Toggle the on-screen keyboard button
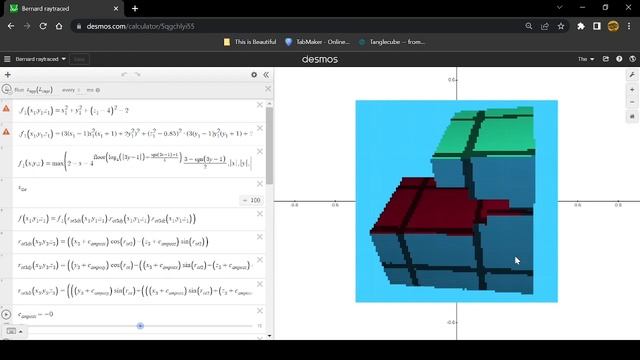 click(11, 331)
